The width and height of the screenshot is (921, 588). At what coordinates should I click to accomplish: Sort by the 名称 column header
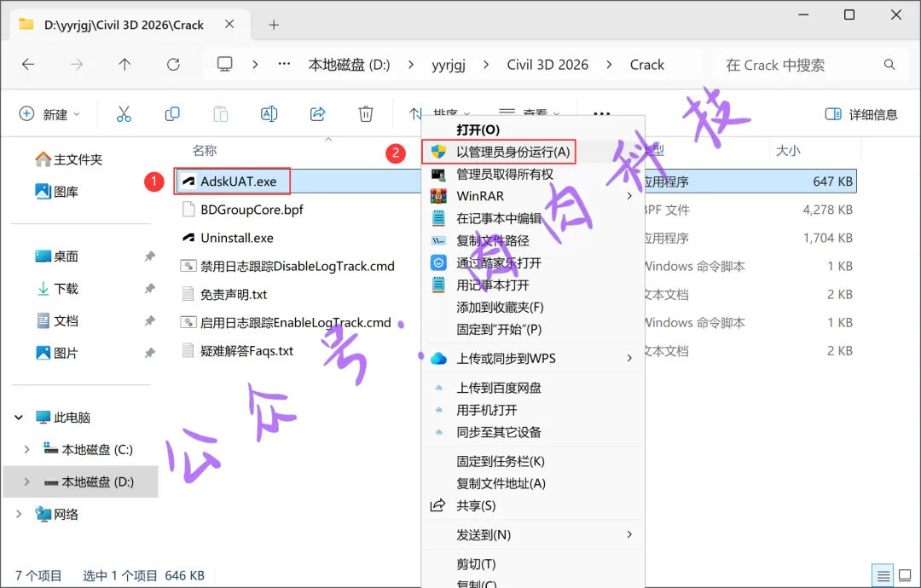(205, 151)
